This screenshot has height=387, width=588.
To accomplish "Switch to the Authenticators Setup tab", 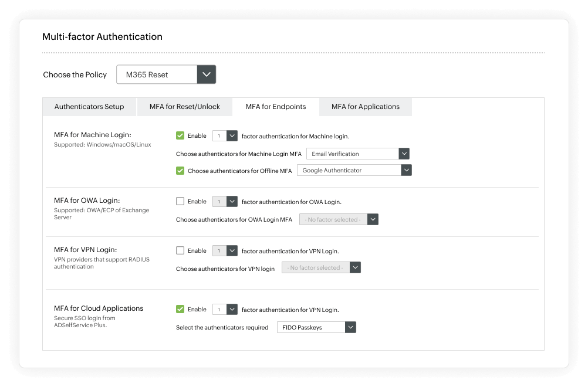I will (x=89, y=107).
